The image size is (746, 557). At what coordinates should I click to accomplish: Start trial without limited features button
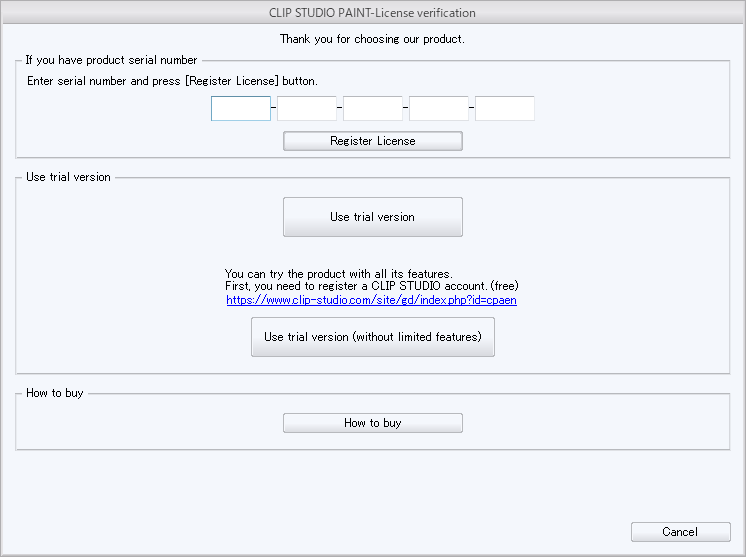(x=372, y=337)
